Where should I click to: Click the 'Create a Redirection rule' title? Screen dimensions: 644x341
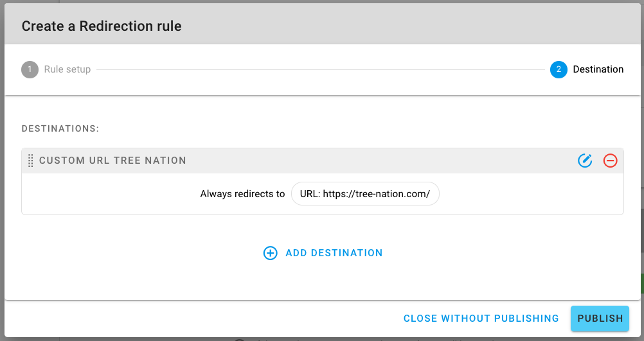click(x=102, y=26)
